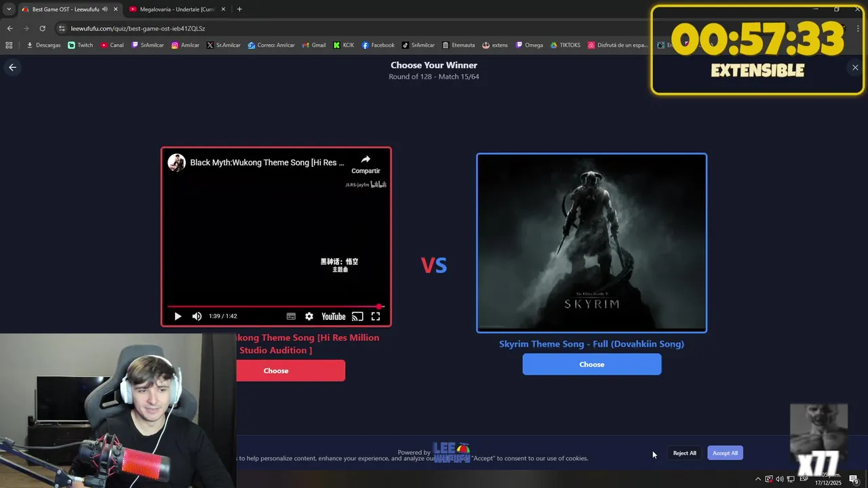Viewport: 868px width, 488px height.
Task: Cast the video with the Cast icon
Action: tap(357, 317)
